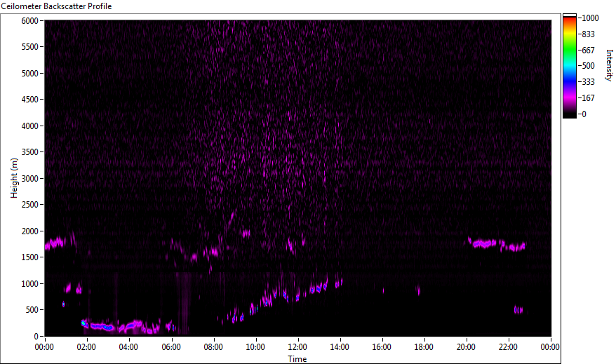Click the 20:00 time axis label
Viewport: 616px width, 364px height.
466,347
